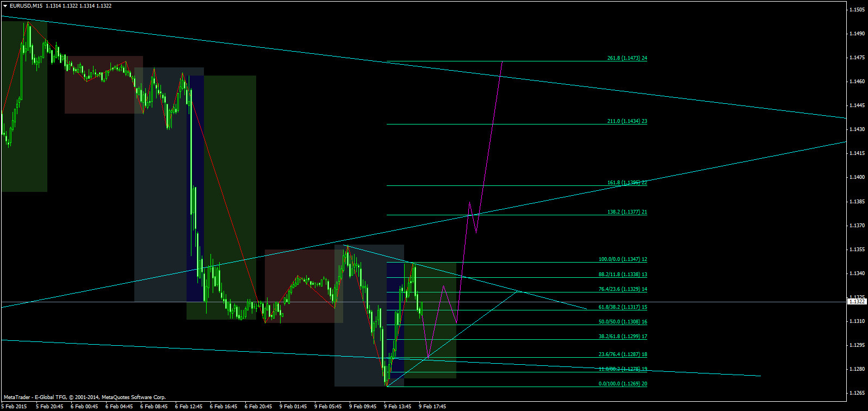Click the 138.2 (1.1377) Fibonacci level label
Viewport: 868px width, 411px height.
pyautogui.click(x=627, y=212)
